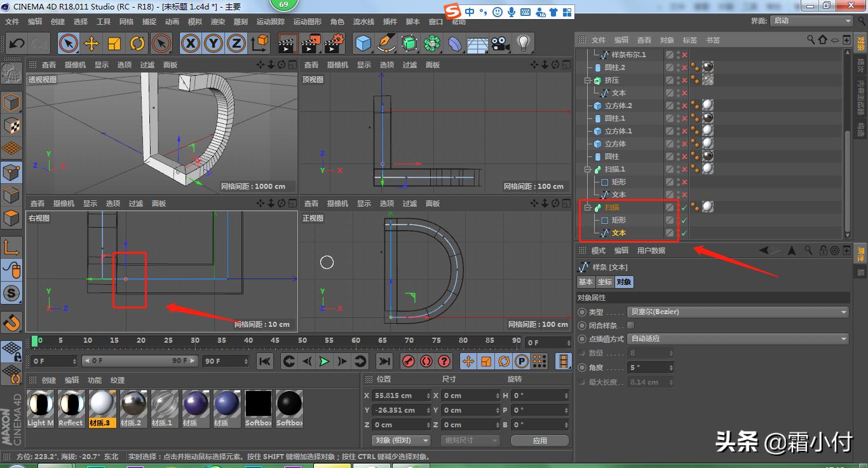Click the 应用 button

(539, 440)
